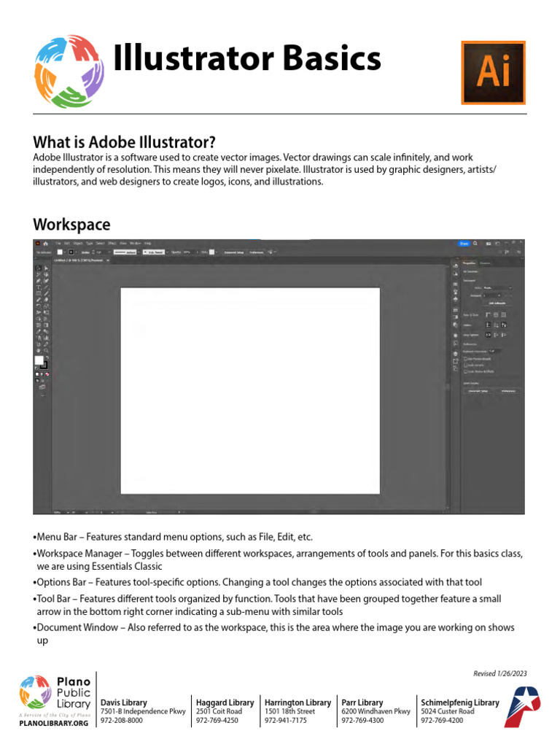Select the Direct Selection tool (white arrow)

coord(46,268)
